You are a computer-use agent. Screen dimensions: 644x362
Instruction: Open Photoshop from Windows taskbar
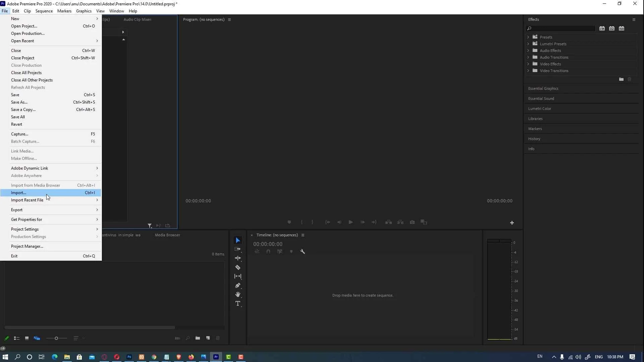point(129,357)
